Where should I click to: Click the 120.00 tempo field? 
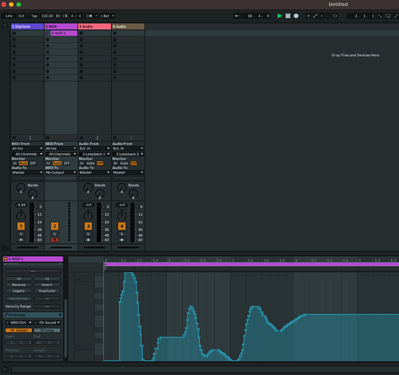point(47,16)
